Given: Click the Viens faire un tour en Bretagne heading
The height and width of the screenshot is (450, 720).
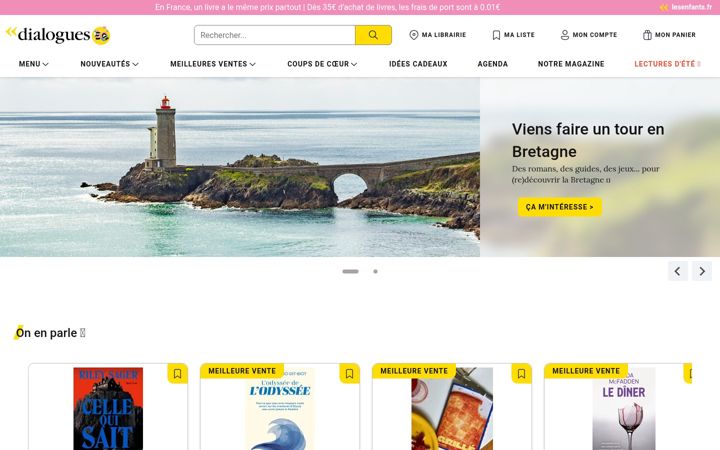Looking at the screenshot, I should pos(588,141).
